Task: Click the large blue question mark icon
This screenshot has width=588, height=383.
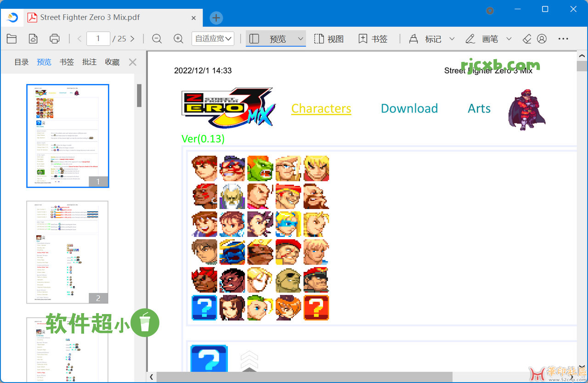Action: click(209, 359)
